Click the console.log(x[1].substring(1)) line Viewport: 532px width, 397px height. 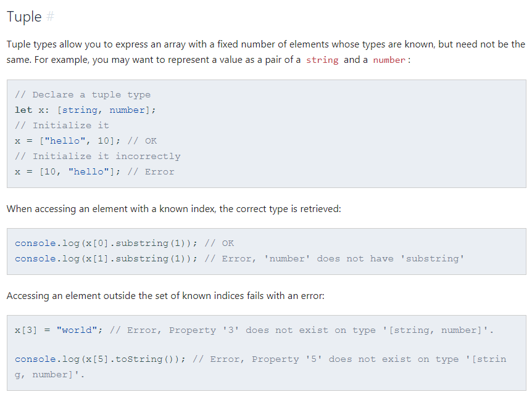pyautogui.click(x=106, y=259)
